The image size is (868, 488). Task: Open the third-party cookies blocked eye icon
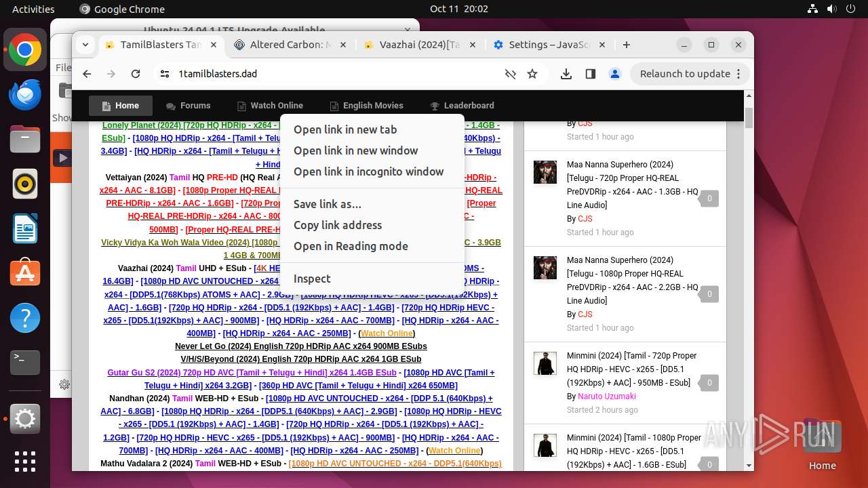(x=511, y=74)
